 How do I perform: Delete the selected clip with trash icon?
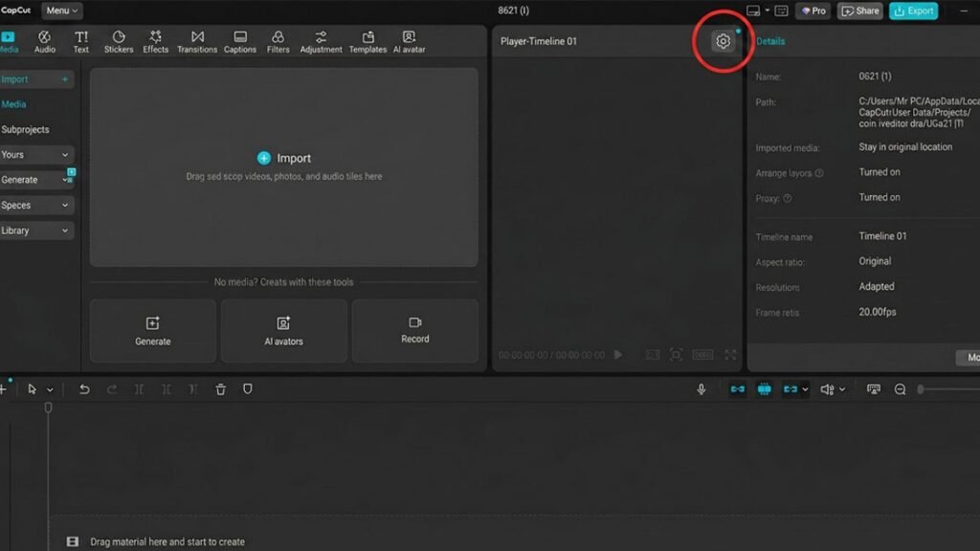pyautogui.click(x=221, y=389)
